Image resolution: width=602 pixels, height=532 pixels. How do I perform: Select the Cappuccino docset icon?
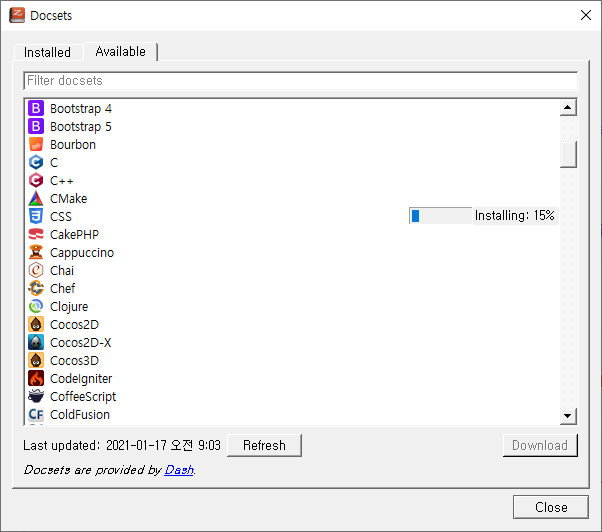pyautogui.click(x=36, y=252)
